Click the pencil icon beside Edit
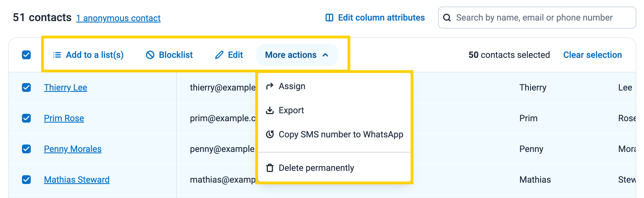 [x=219, y=55]
